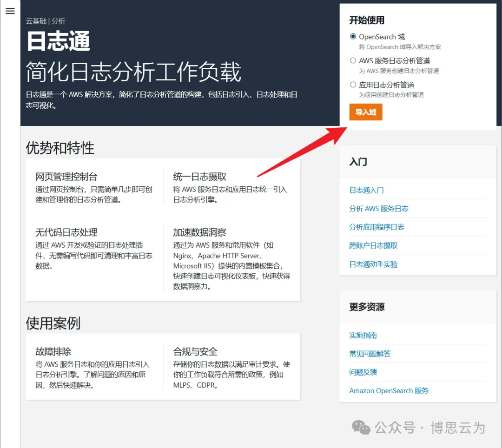Click the 入门 panel heading
This screenshot has width=502, height=448.
pyautogui.click(x=358, y=162)
